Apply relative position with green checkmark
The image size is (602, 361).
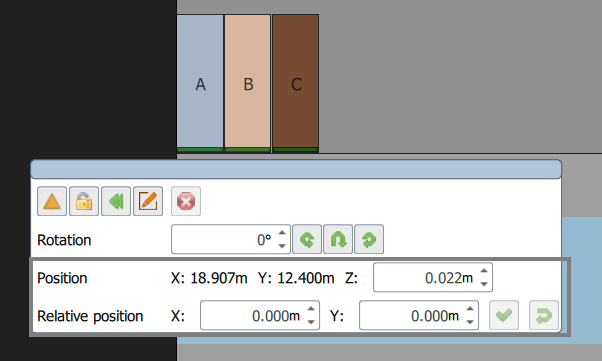tap(504, 315)
